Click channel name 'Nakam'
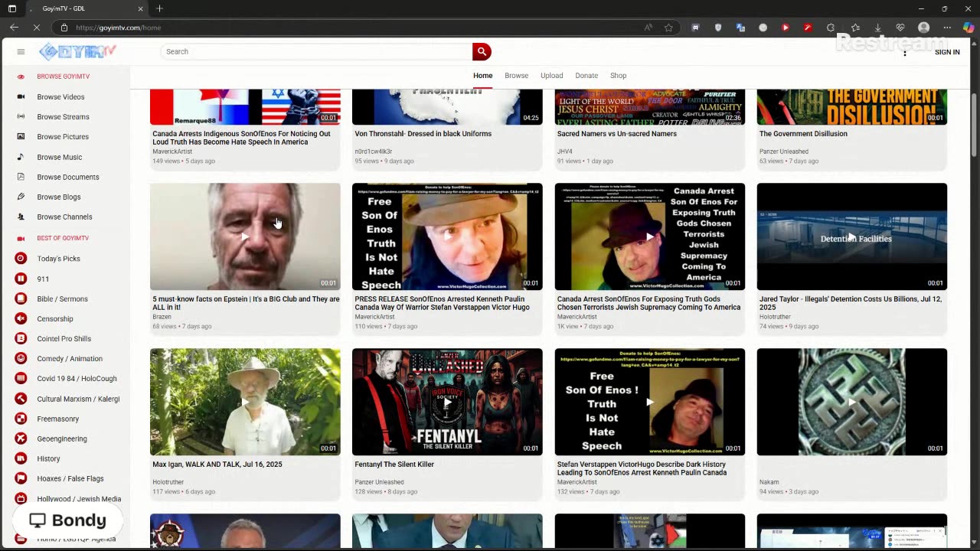This screenshot has width=980, height=551. 769,482
